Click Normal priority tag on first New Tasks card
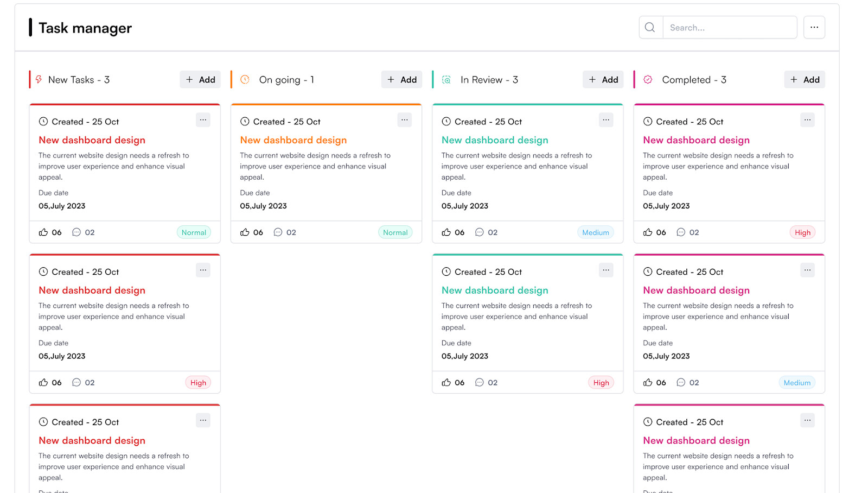Viewport: 868px width, 493px height. (x=194, y=232)
